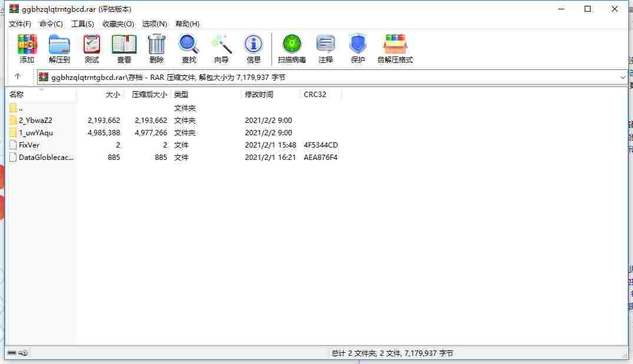
Task: Click the size value 2,193,662 of 2_YbwaZ2
Action: [x=104, y=120]
